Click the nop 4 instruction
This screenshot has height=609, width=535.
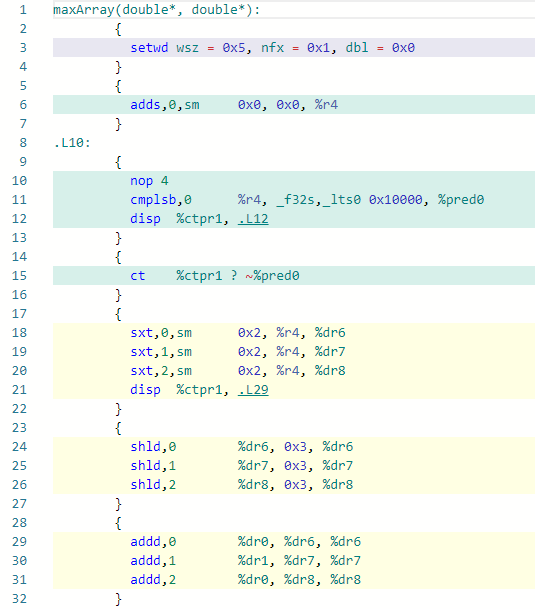pos(149,181)
